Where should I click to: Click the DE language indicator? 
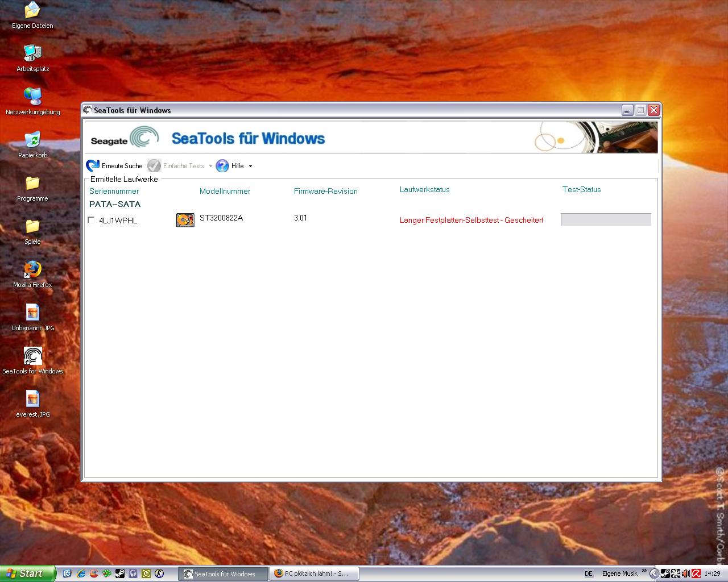(589, 573)
